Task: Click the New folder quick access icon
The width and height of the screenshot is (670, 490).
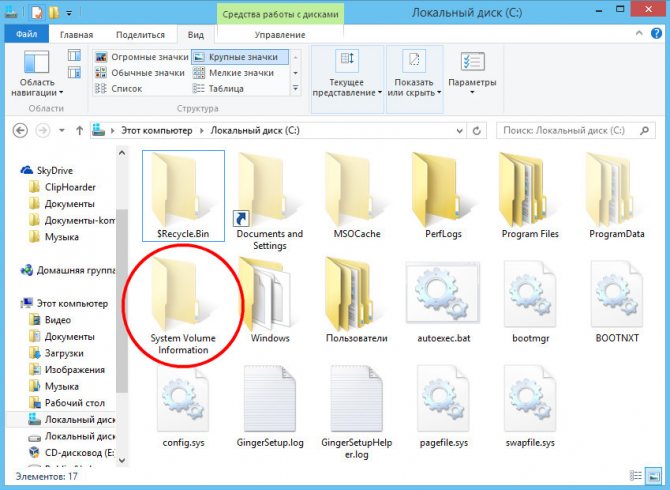Action: (x=54, y=13)
